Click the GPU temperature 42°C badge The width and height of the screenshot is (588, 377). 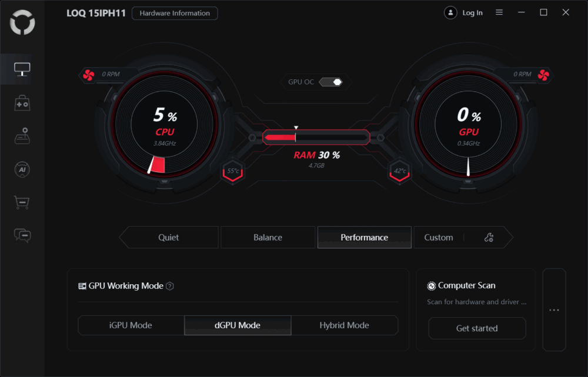point(399,172)
